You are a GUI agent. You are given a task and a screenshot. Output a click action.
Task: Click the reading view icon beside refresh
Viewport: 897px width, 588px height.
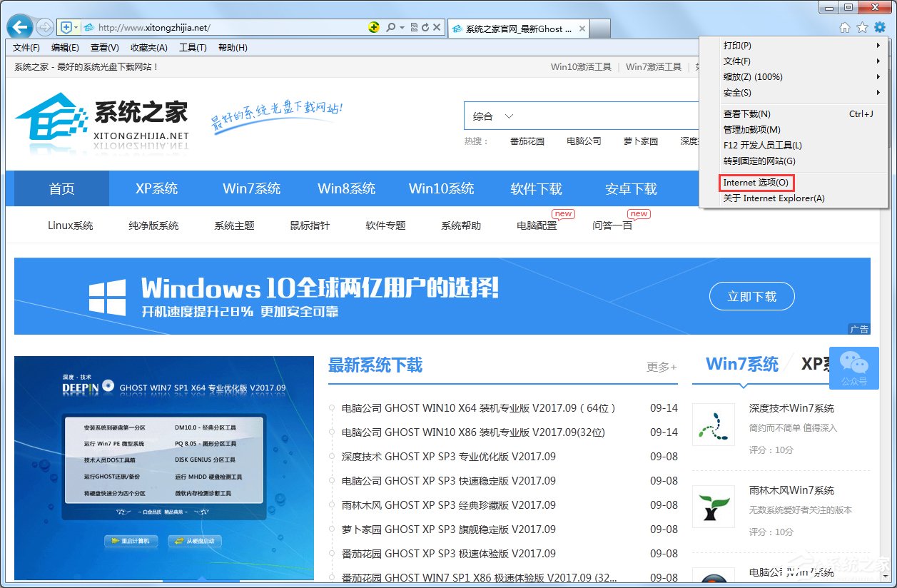click(414, 26)
